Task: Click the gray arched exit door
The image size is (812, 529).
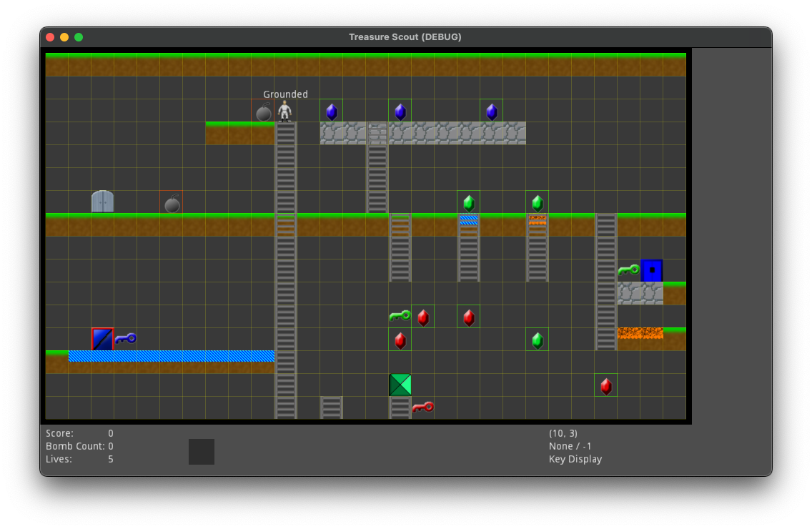Action: click(103, 202)
